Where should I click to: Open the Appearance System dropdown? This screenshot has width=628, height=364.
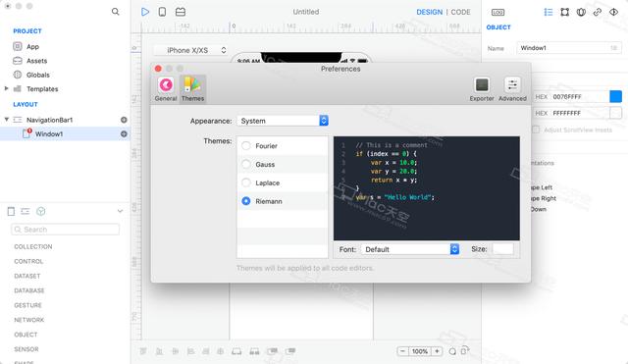[x=283, y=121]
